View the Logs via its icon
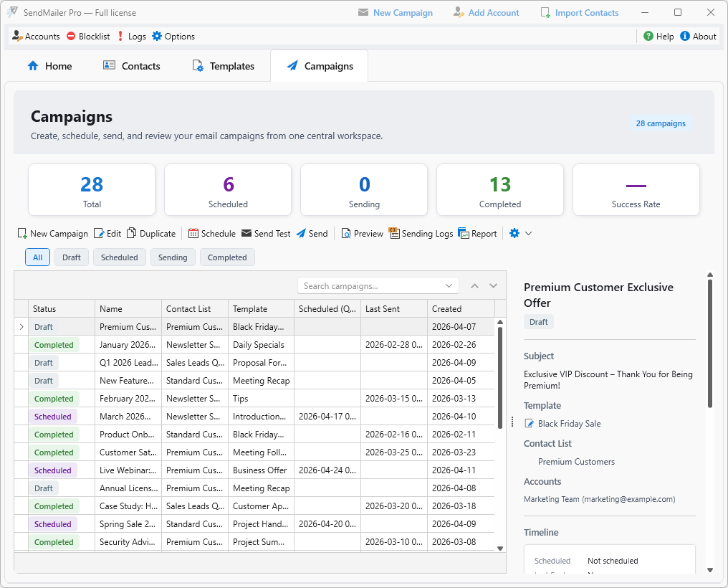The width and height of the screenshot is (728, 588). [x=122, y=36]
